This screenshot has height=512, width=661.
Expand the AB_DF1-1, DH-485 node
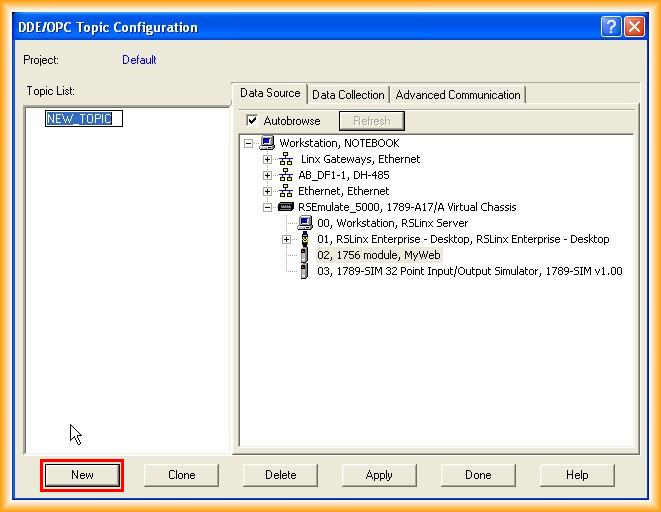(268, 175)
